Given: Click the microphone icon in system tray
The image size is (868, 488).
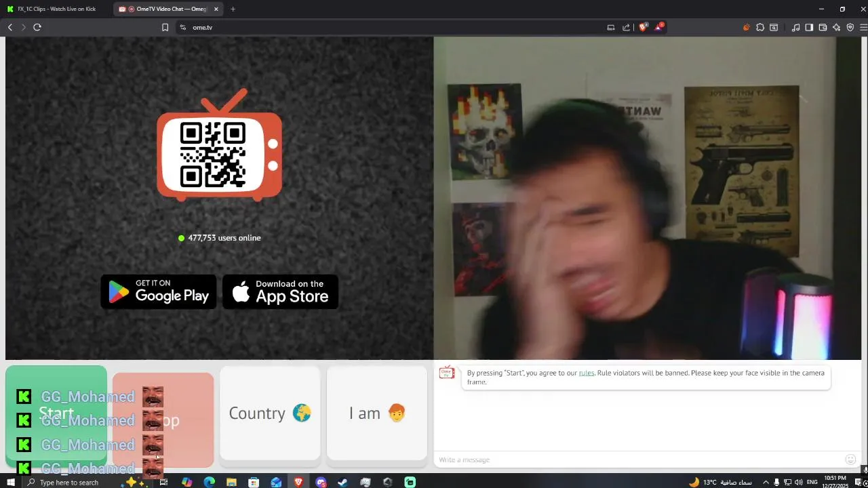Looking at the screenshot, I should coord(776,482).
